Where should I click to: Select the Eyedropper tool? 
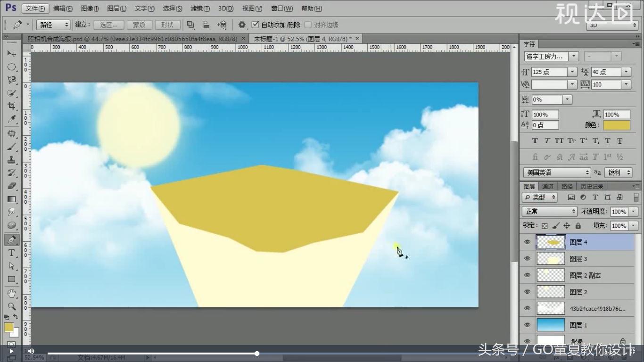11,119
